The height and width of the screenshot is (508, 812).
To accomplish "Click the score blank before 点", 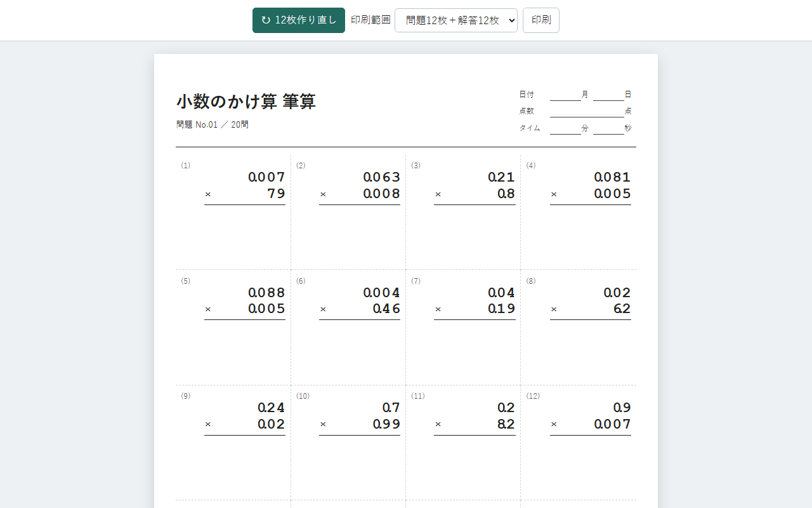I will pos(587,112).
